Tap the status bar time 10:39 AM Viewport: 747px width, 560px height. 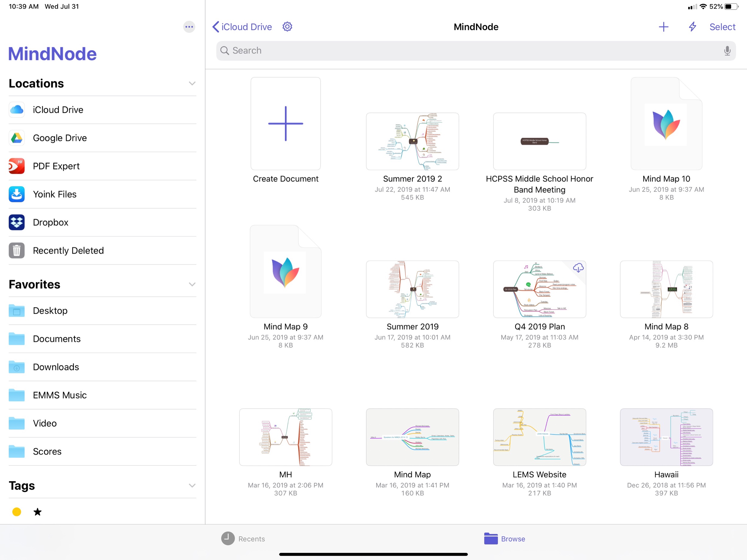(24, 6)
